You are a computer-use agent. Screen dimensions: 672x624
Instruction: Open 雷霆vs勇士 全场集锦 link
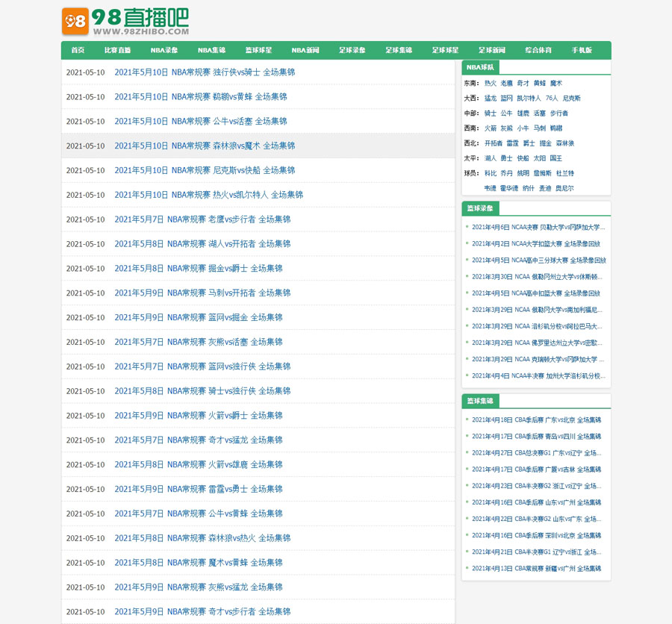(198, 489)
